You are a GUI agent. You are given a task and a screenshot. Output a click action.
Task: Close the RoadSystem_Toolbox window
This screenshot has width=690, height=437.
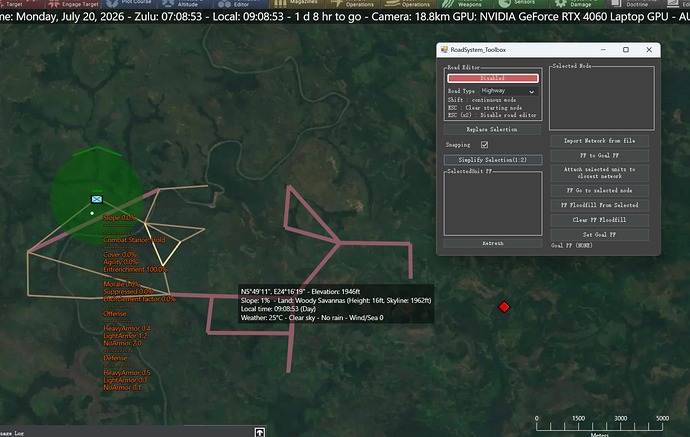649,50
